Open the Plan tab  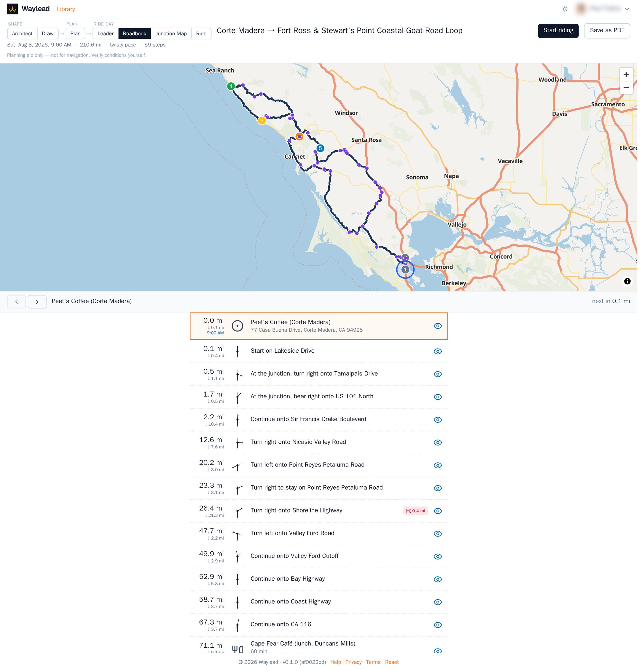pos(75,33)
